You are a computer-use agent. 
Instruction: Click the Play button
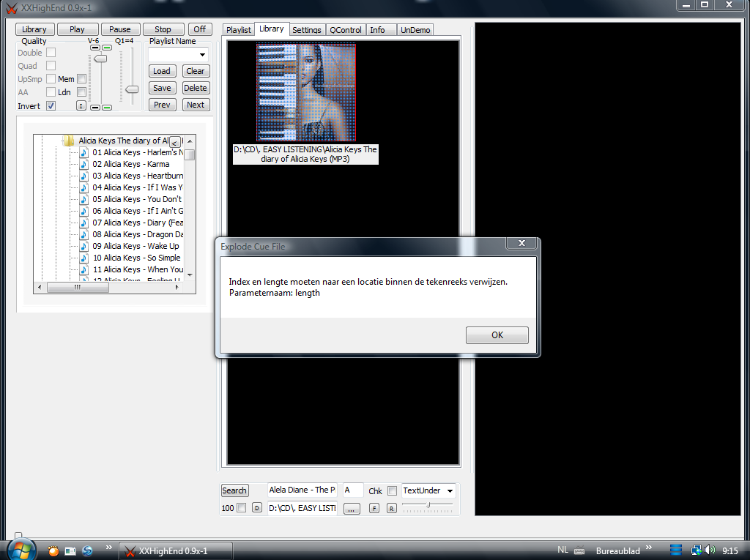(x=77, y=29)
